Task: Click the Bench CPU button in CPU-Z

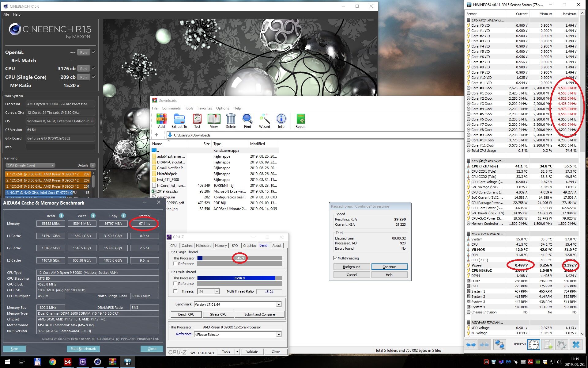Action: [x=186, y=314]
